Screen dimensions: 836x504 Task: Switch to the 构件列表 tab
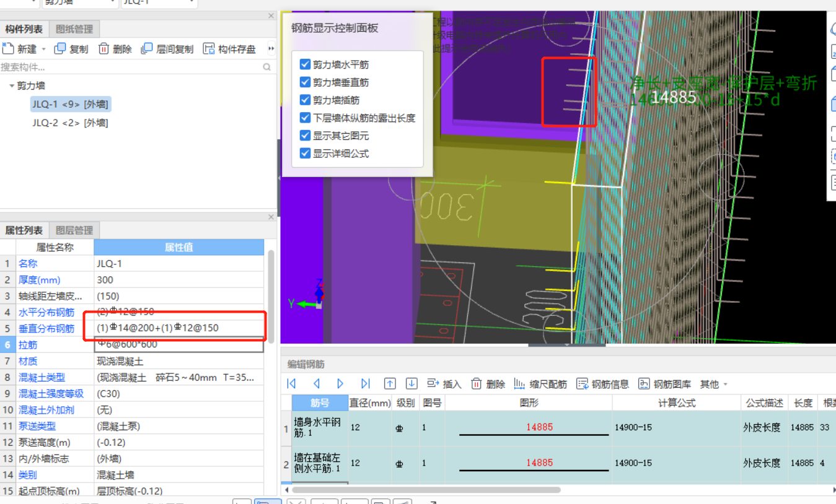[24, 29]
